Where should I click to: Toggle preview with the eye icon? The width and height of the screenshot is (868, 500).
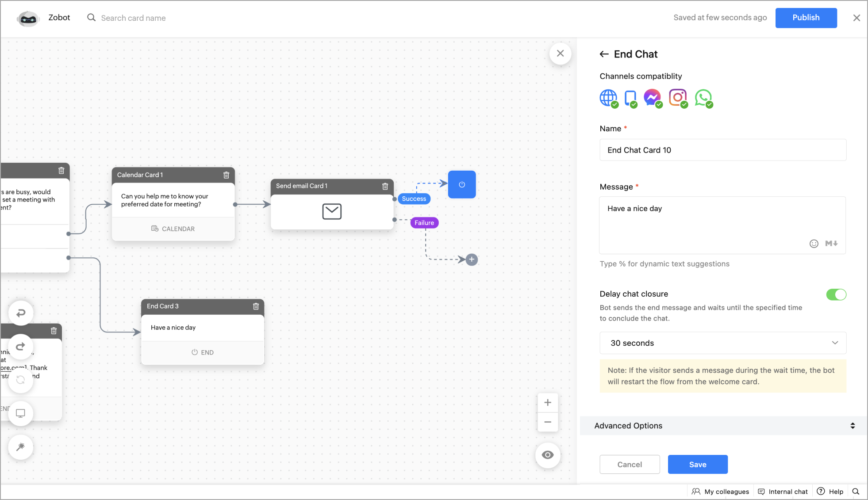click(x=548, y=455)
